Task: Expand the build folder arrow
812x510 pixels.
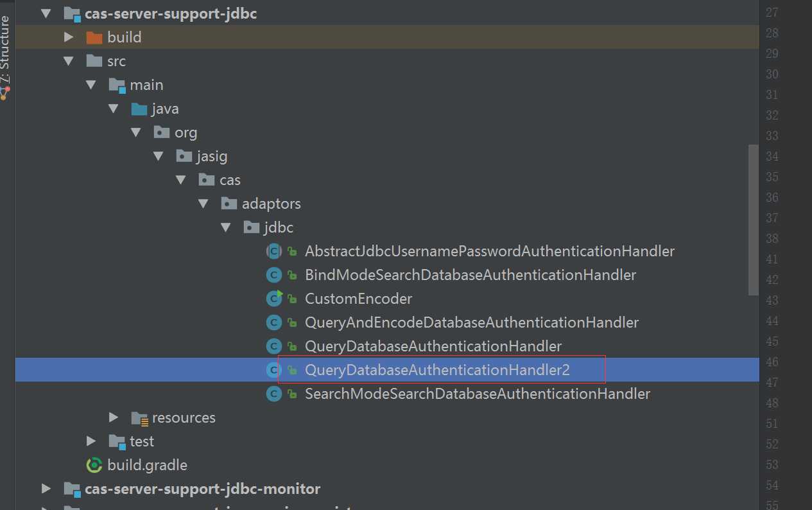Action: [x=68, y=37]
